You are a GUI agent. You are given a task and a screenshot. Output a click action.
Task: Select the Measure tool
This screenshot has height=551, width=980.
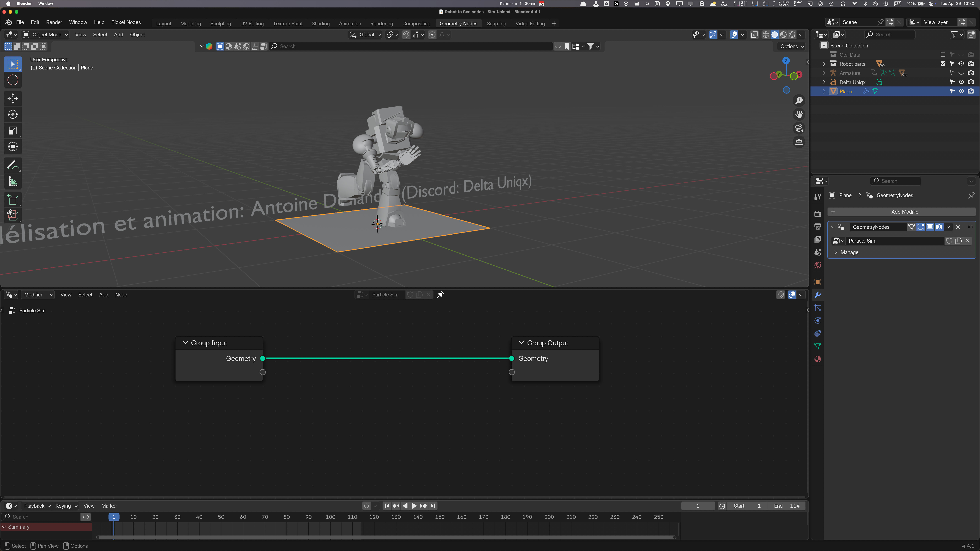(13, 181)
